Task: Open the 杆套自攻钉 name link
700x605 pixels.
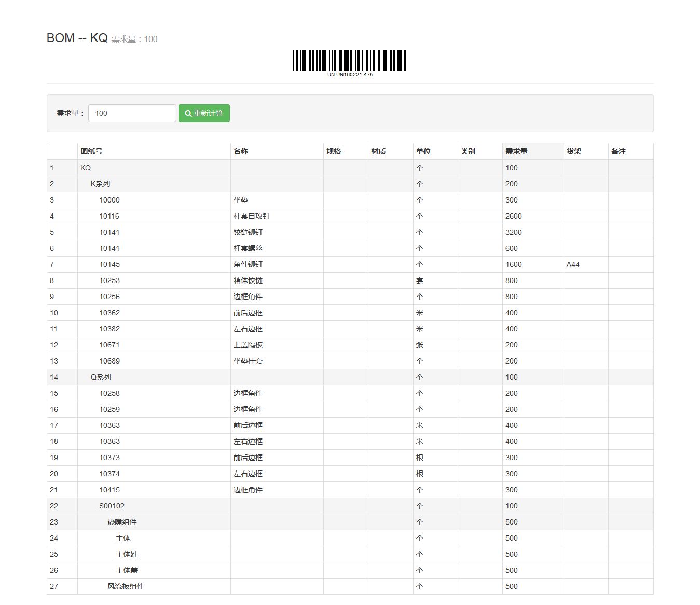Action: pyautogui.click(x=251, y=216)
